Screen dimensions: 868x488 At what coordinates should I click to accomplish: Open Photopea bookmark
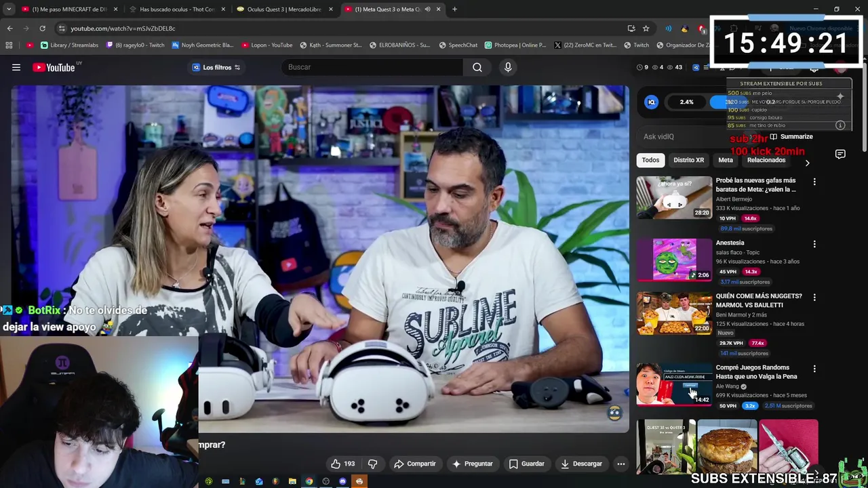pyautogui.click(x=515, y=45)
